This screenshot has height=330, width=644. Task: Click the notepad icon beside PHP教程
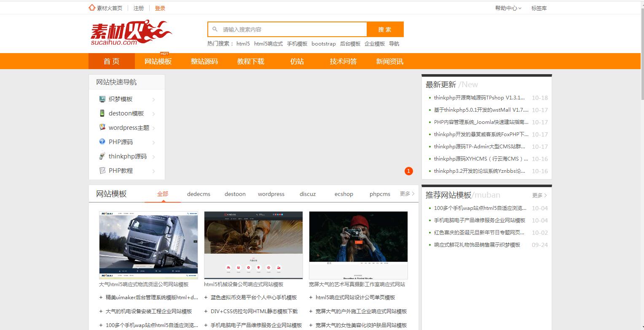102,170
